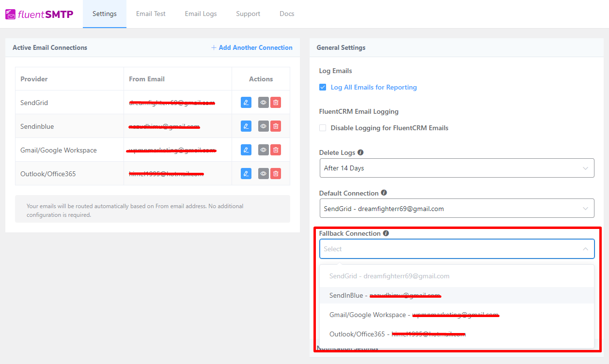
Task: Choose the greyed SendGrid fallback option
Action: 457,276
